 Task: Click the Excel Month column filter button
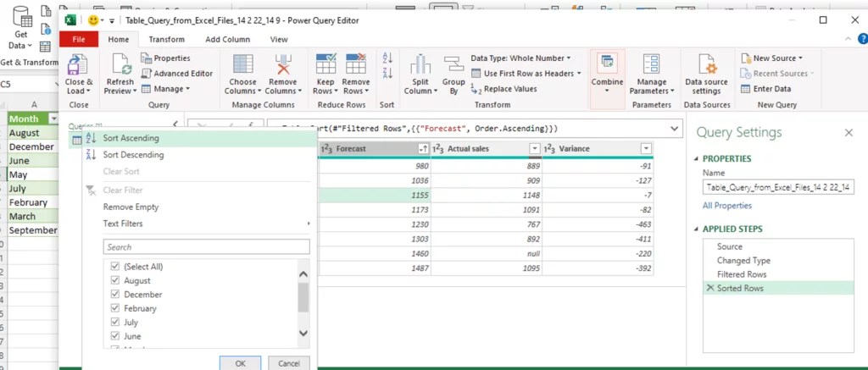(x=53, y=119)
